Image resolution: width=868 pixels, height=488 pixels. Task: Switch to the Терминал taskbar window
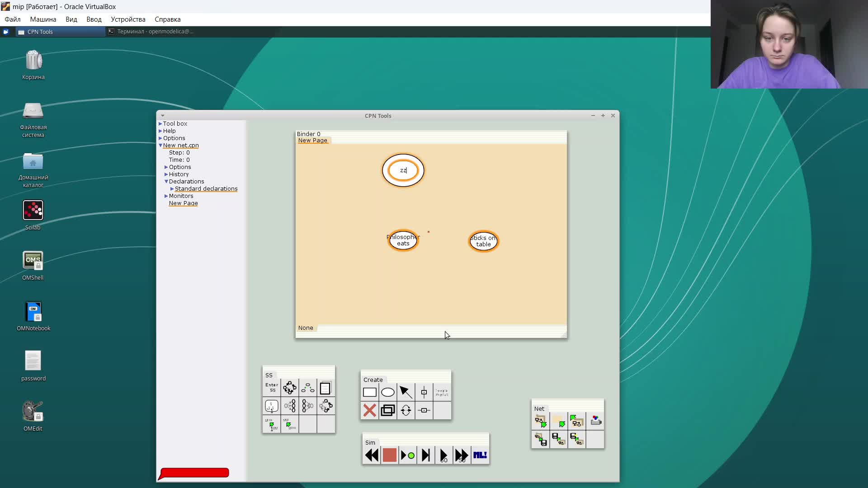(x=151, y=31)
